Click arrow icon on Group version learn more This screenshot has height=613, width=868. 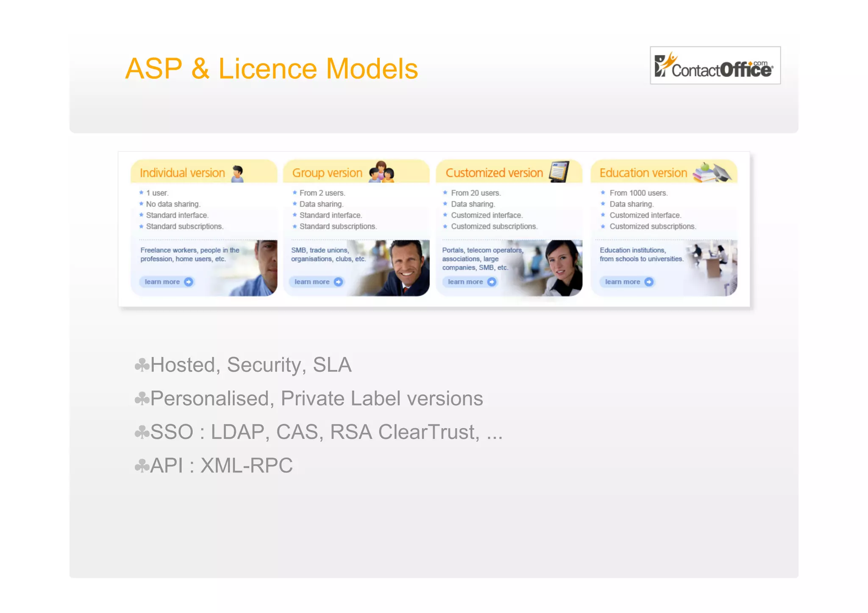338,282
